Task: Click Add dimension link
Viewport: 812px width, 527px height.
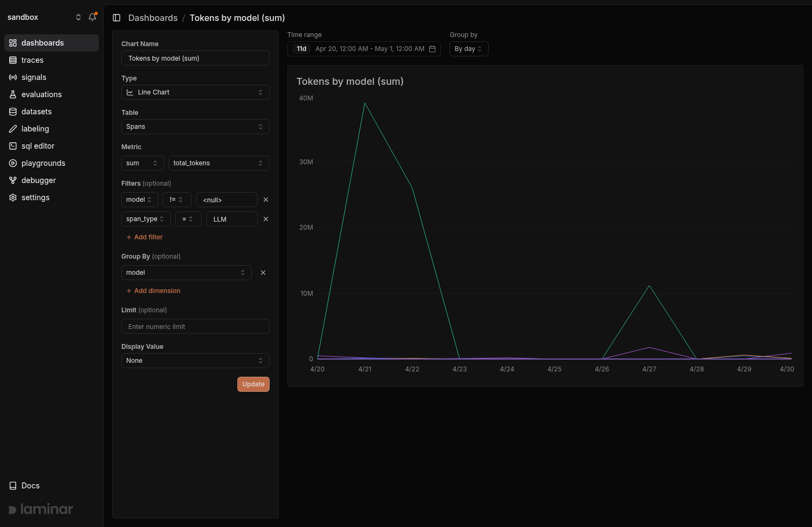Action: pos(153,291)
